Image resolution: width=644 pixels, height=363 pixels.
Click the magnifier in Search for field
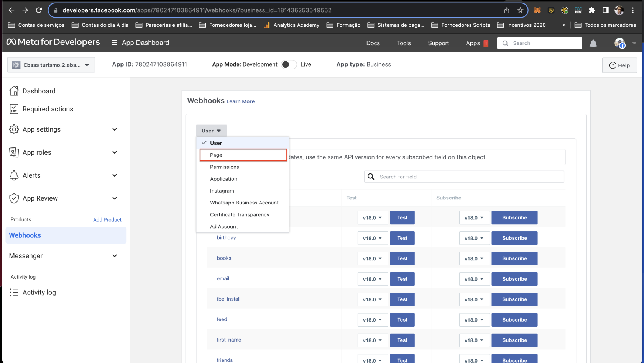point(371,177)
